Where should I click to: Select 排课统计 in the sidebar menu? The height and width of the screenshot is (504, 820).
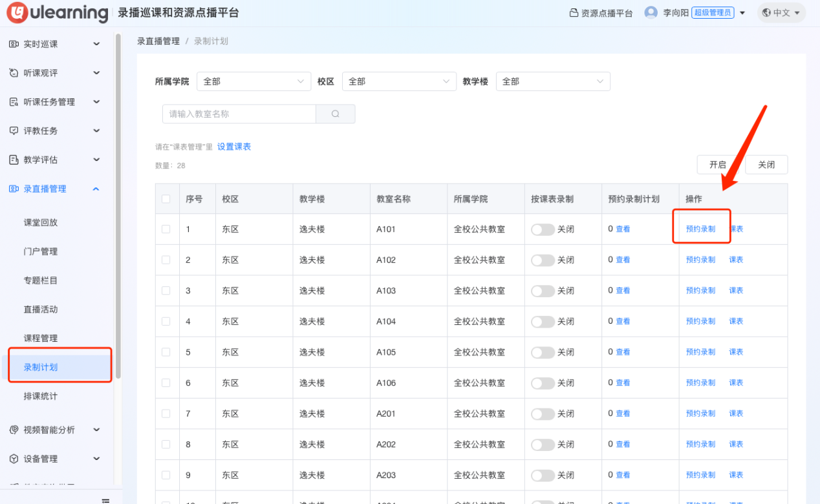(41, 396)
